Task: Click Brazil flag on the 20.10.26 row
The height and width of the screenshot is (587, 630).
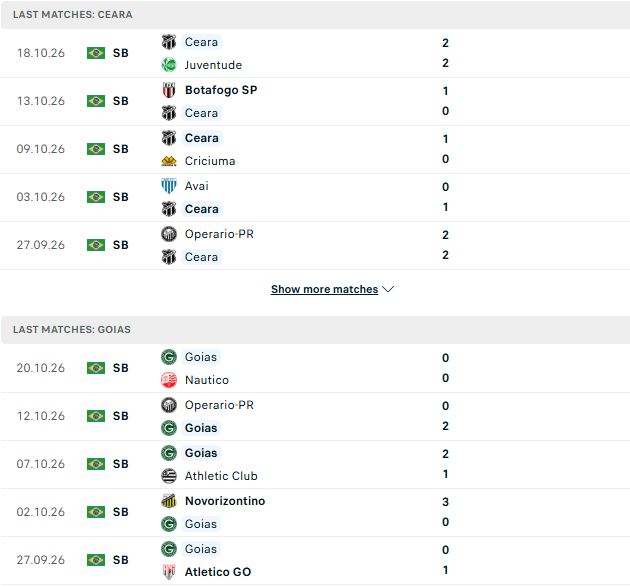Action: pos(96,368)
